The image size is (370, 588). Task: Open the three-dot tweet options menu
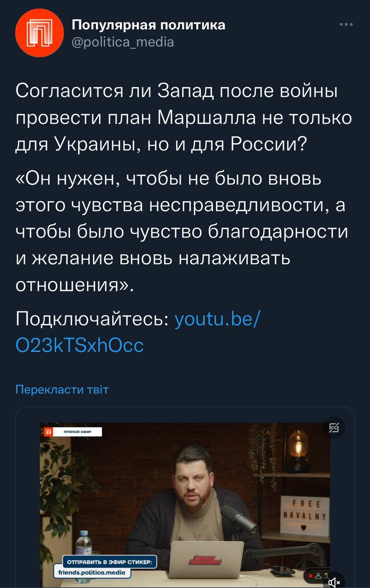(346, 25)
